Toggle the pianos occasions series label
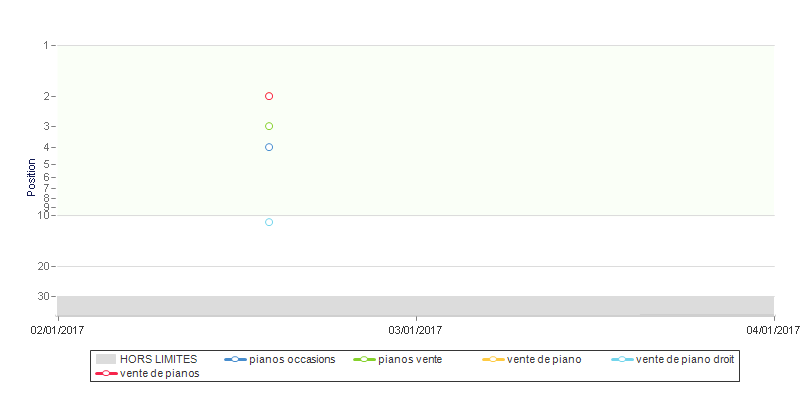800x400 pixels. coord(292,359)
